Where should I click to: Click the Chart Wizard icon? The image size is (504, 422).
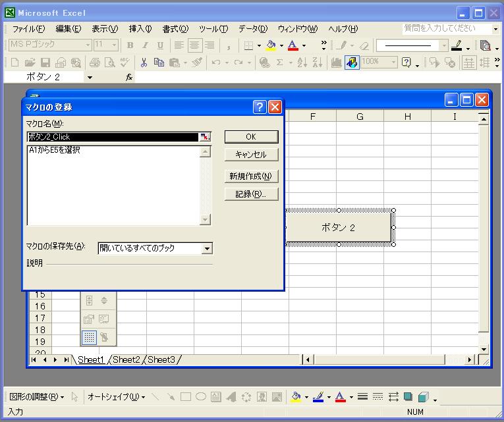click(336, 63)
